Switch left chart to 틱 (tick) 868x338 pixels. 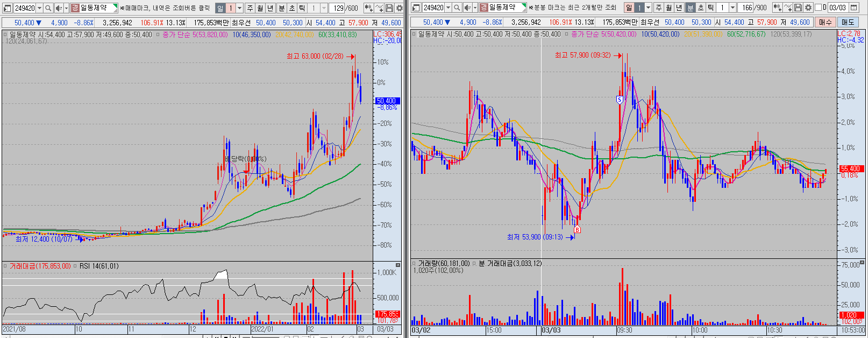(302, 8)
